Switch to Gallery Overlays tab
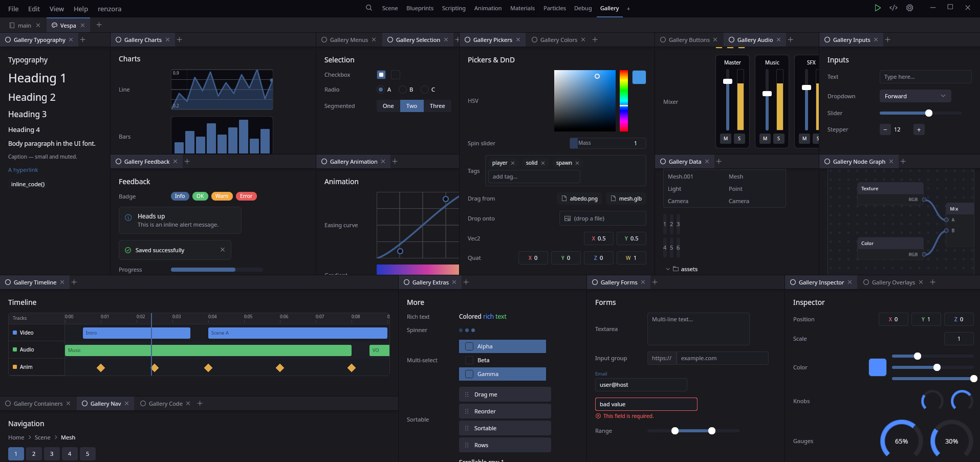 coord(893,282)
